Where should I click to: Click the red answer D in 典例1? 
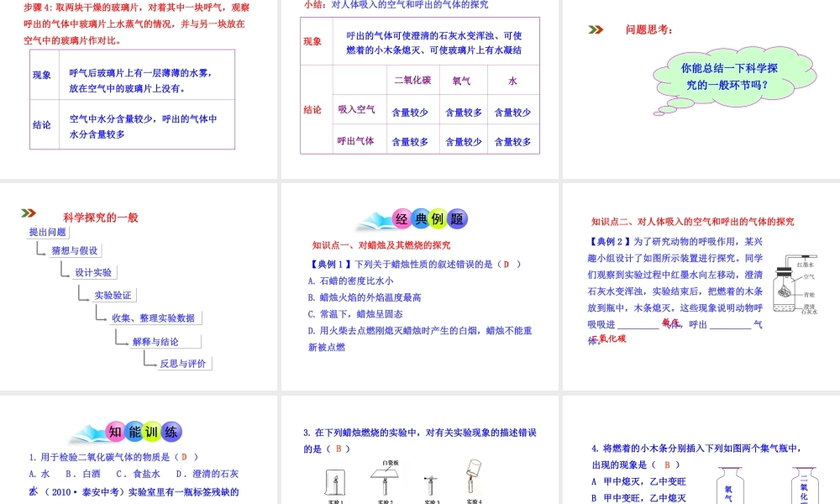[x=507, y=264]
